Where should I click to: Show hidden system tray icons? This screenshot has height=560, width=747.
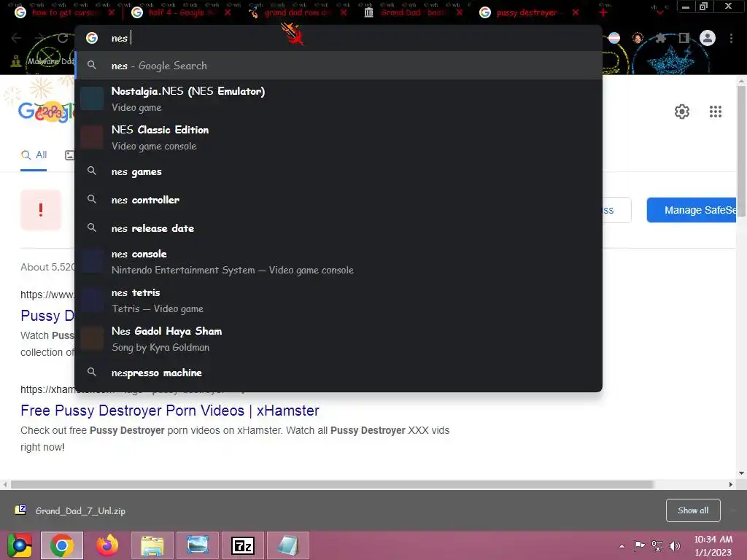tap(622, 546)
